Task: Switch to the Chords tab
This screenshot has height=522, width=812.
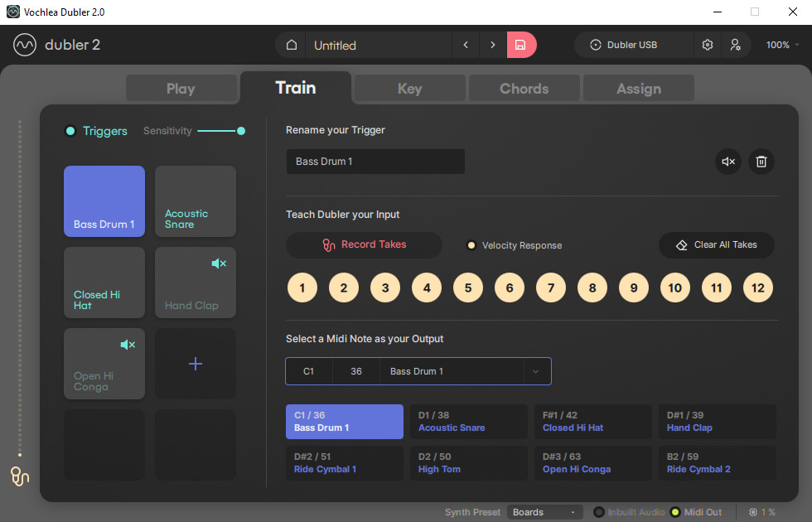Action: (524, 89)
